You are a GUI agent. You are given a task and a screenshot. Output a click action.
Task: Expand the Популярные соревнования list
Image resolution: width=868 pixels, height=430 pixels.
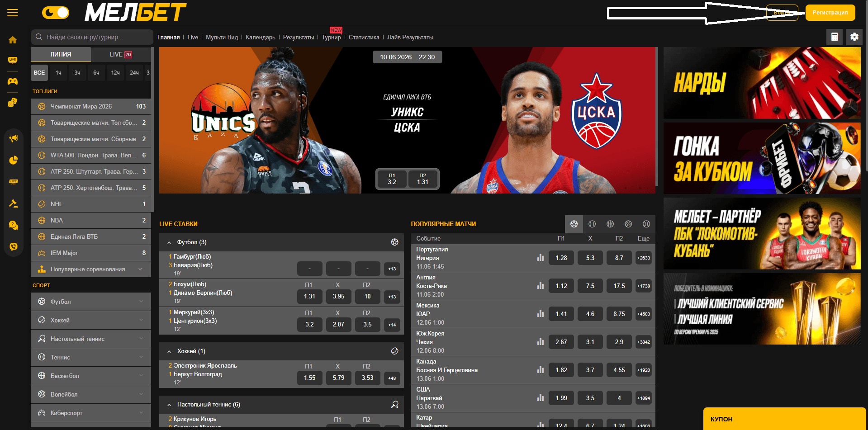click(91, 269)
